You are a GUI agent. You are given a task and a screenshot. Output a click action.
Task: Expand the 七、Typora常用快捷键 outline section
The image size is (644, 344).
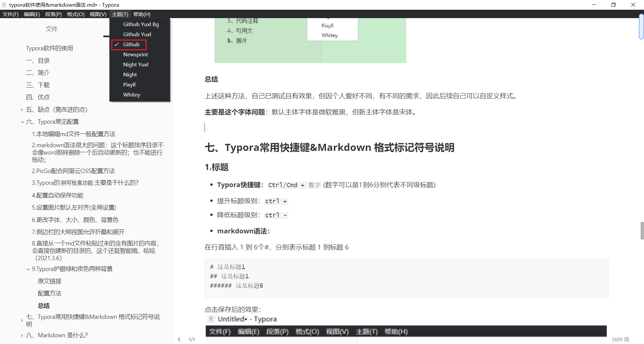coord(22,321)
